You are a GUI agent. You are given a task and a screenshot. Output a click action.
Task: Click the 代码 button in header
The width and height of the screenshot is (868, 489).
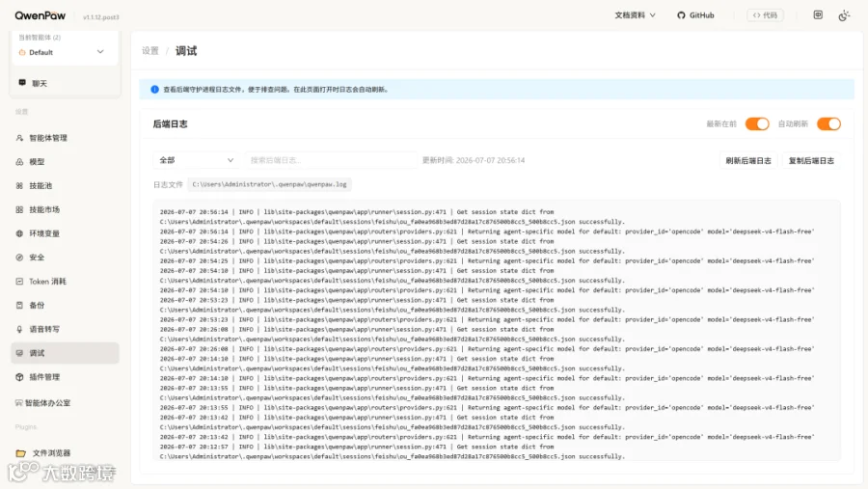click(765, 15)
